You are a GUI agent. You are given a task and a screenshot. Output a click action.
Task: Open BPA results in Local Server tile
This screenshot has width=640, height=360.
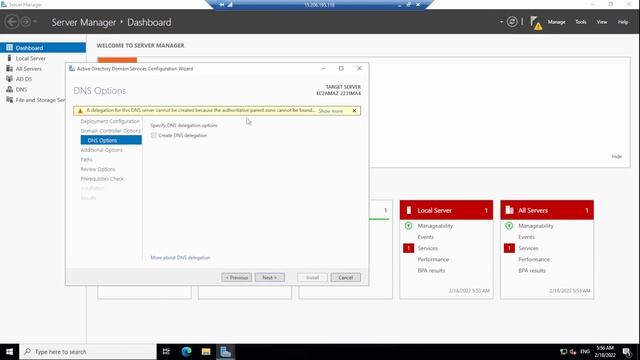[431, 270]
